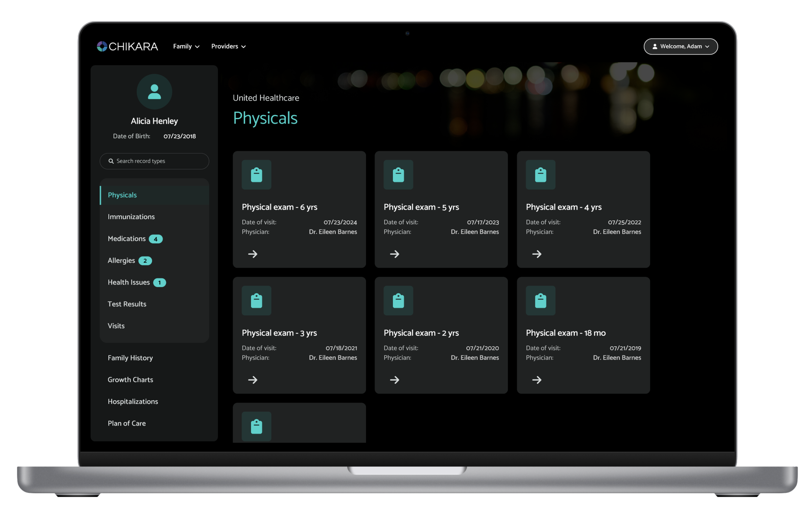The width and height of the screenshot is (812, 505).
Task: Click the magnifier icon in record search
Action: (111, 161)
